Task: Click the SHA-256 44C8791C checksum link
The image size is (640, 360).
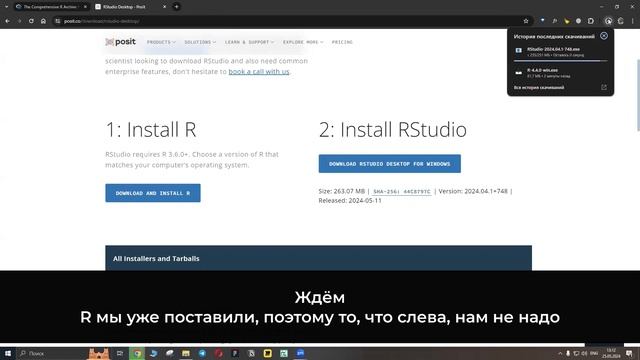Action: [402, 191]
